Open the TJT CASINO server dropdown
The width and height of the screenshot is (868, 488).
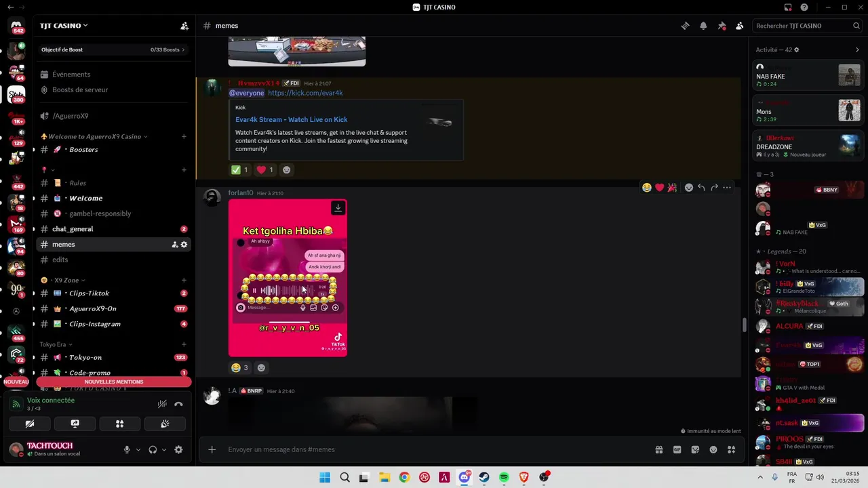point(64,26)
